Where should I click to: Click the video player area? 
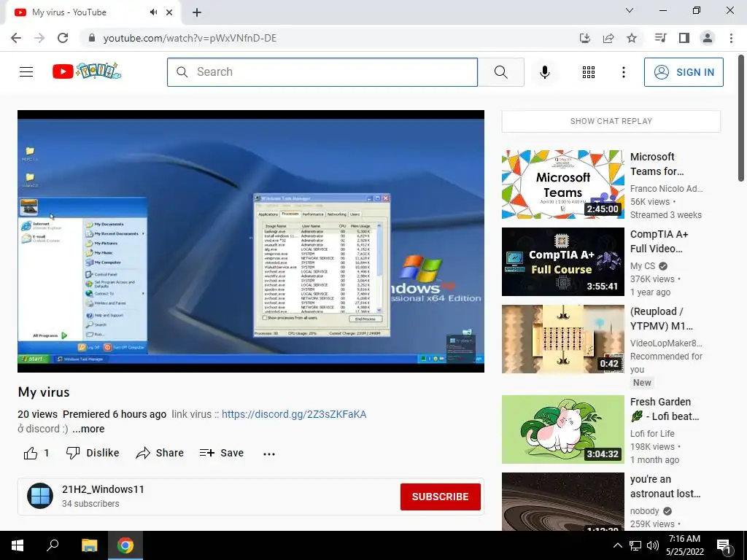pyautogui.click(x=251, y=241)
